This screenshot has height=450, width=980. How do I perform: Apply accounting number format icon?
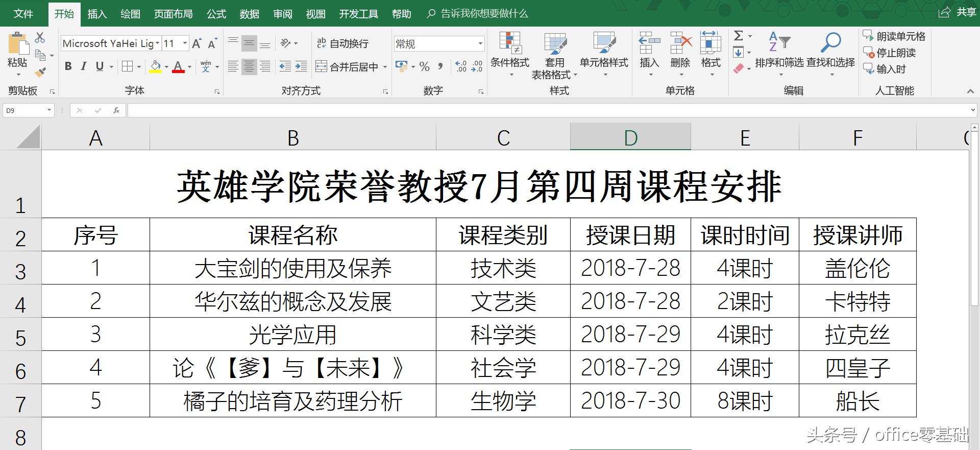(x=402, y=66)
